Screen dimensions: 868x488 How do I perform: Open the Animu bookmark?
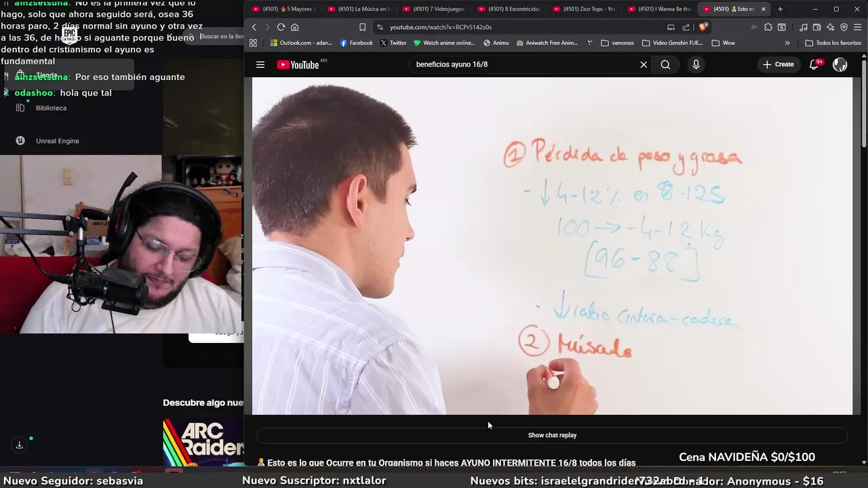(x=496, y=43)
